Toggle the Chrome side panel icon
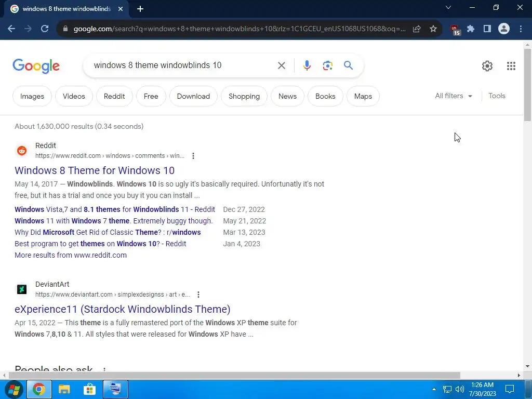 [487, 29]
